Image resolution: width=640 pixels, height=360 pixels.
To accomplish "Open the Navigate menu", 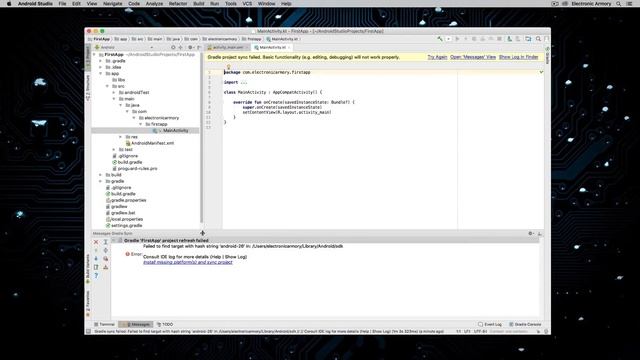I will click(112, 4).
